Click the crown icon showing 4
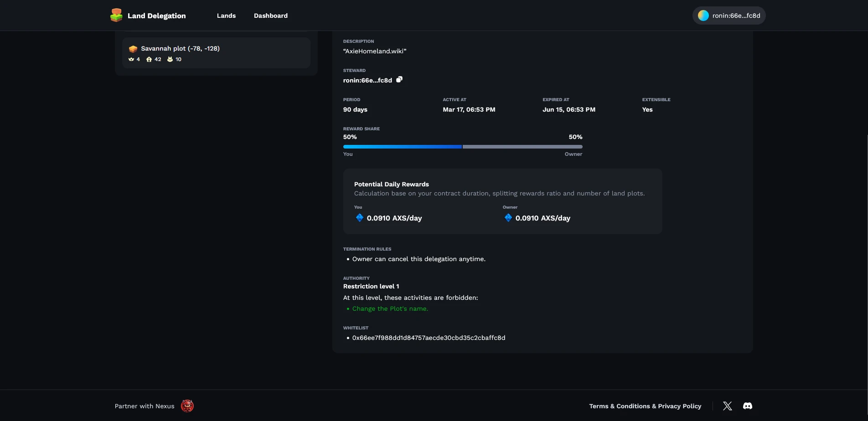The height and width of the screenshot is (421, 868). click(x=131, y=59)
